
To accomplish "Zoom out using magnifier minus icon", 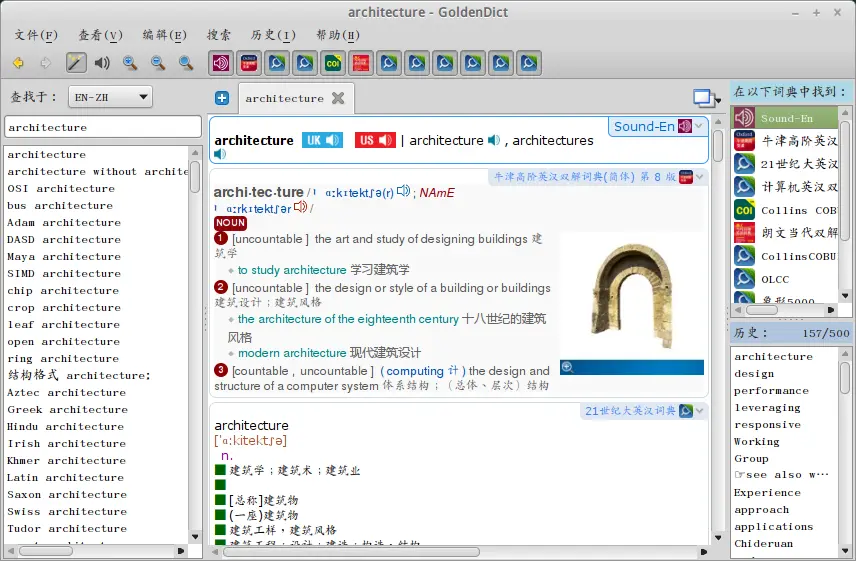I will 158,63.
